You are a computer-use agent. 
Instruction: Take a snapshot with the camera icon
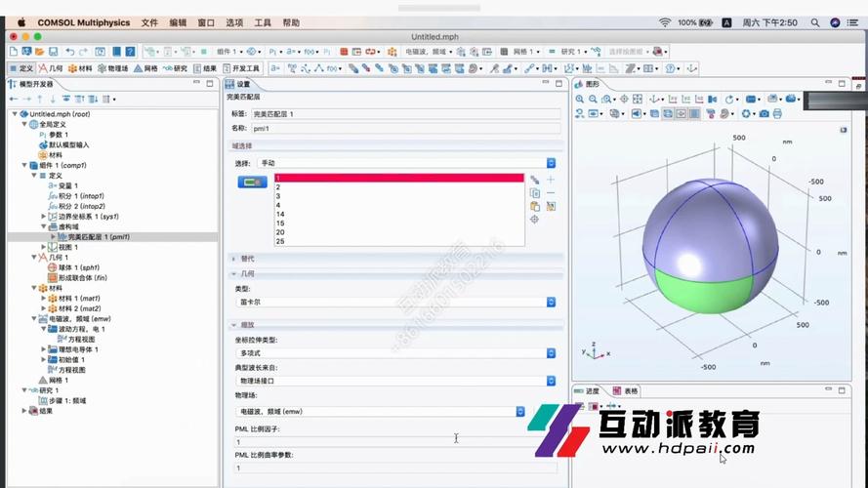[x=764, y=113]
